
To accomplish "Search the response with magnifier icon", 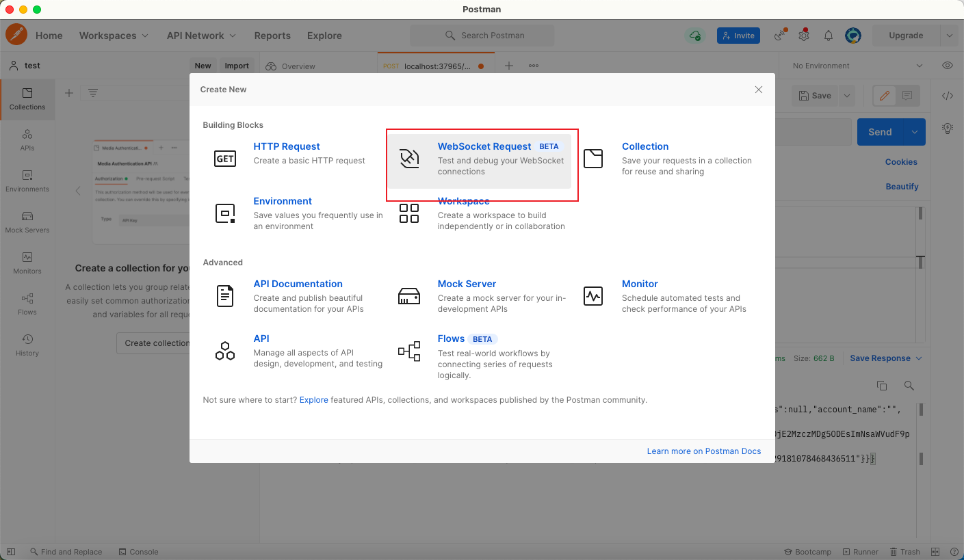I will pyautogui.click(x=909, y=386).
